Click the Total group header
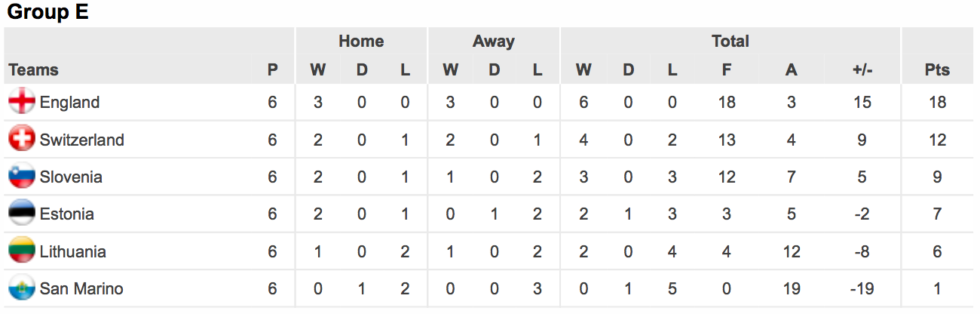 click(x=730, y=42)
